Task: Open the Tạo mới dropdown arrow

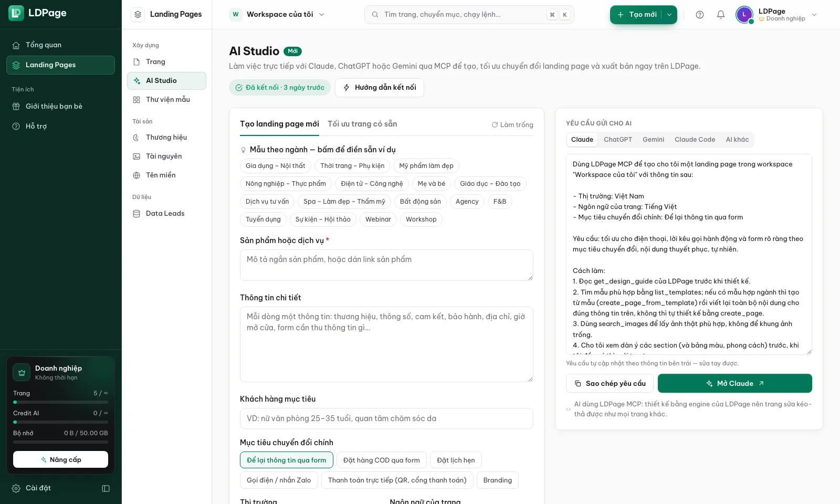Action: 669,15
